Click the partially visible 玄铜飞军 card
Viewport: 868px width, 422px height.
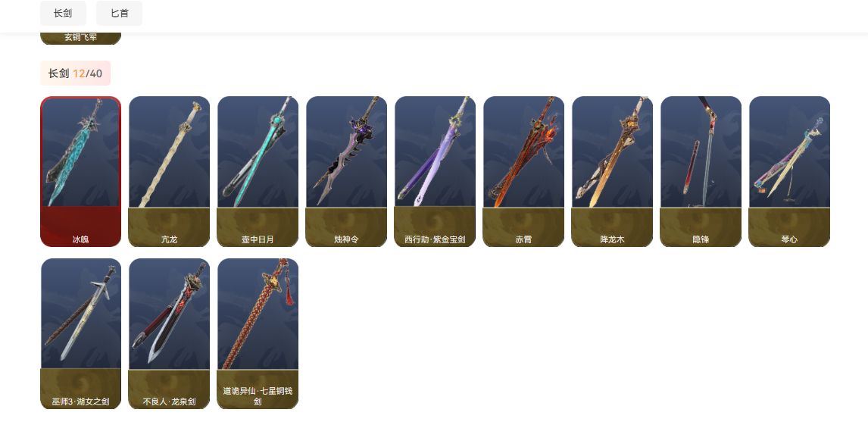coord(81,38)
